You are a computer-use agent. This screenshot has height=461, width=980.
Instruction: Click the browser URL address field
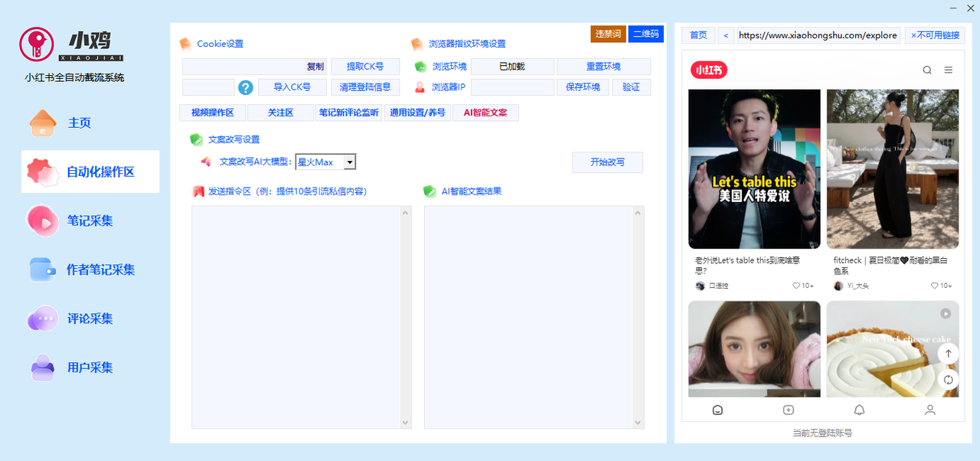(818, 35)
